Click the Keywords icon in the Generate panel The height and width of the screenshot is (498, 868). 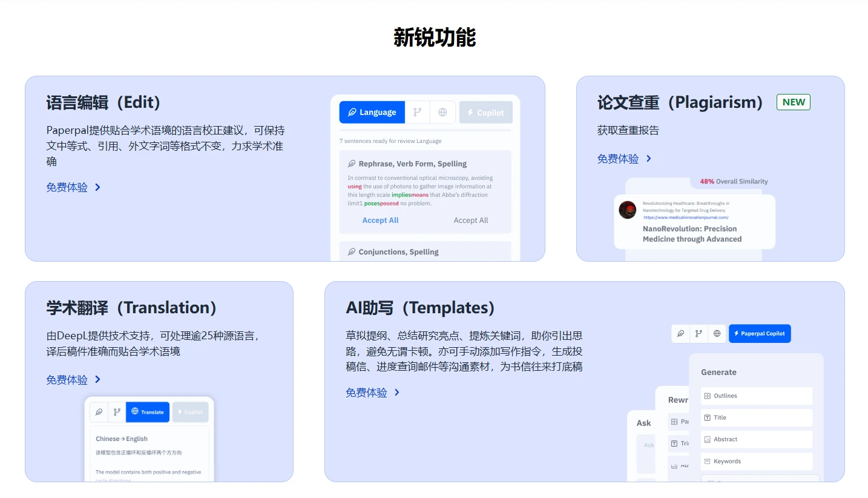(x=707, y=461)
